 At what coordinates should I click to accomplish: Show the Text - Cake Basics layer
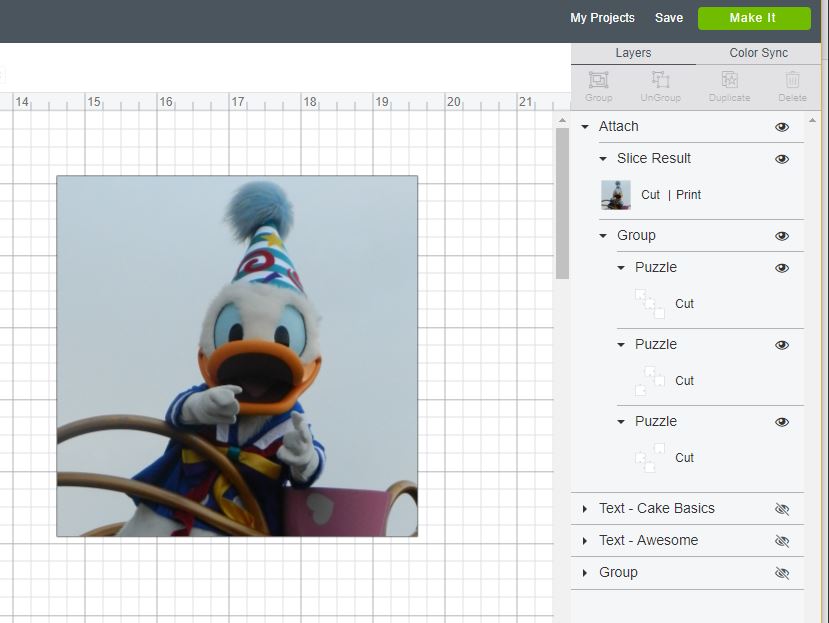(782, 509)
